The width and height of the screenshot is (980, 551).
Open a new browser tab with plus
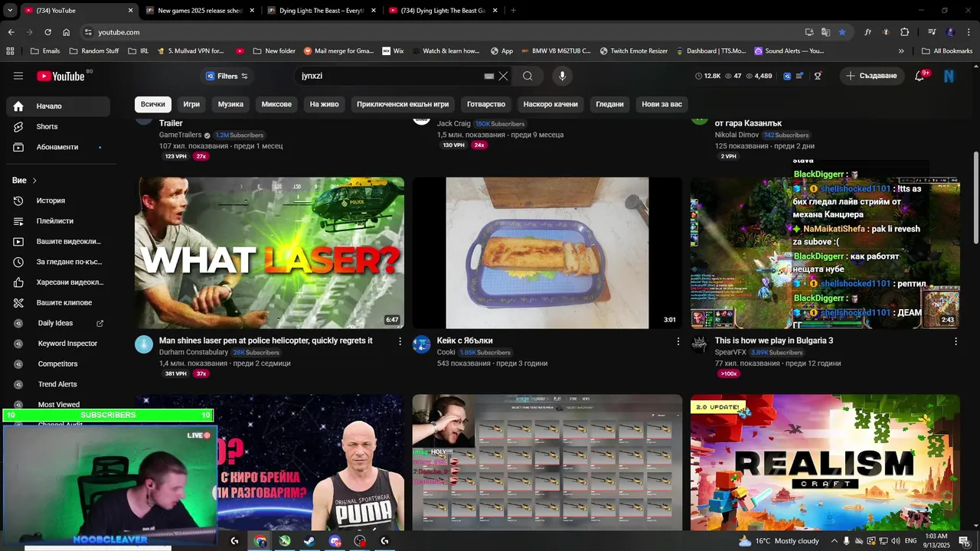[513, 11]
